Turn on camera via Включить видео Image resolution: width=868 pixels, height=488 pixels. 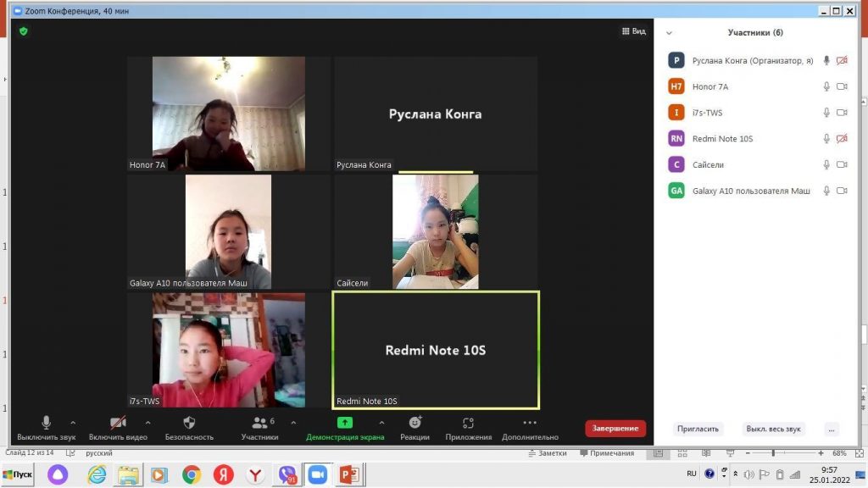click(118, 422)
